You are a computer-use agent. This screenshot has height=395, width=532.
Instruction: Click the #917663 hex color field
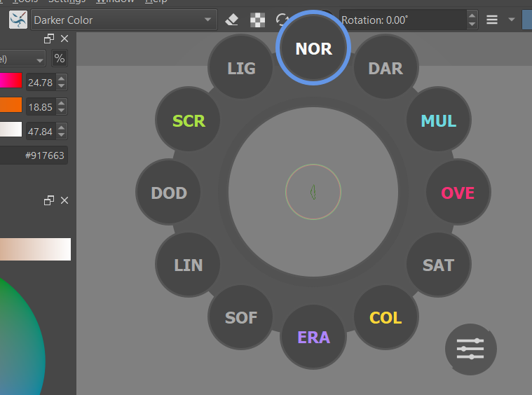tap(34, 155)
